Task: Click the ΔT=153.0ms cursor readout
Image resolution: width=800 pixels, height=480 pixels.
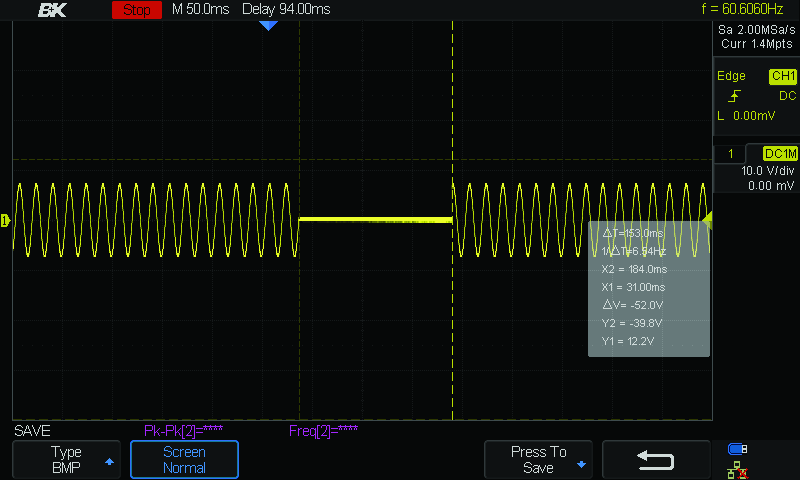Action: coord(633,233)
